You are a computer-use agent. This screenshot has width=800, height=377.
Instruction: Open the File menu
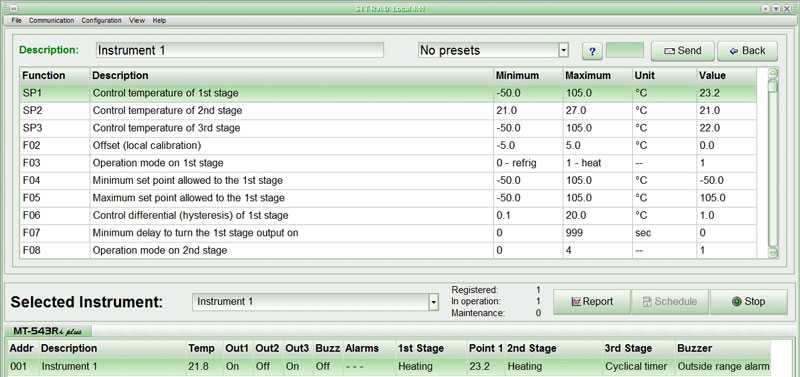click(16, 20)
